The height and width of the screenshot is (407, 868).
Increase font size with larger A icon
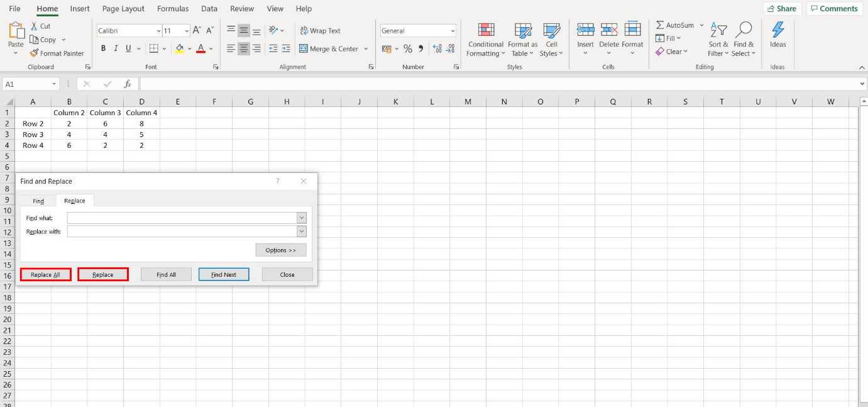(x=197, y=30)
